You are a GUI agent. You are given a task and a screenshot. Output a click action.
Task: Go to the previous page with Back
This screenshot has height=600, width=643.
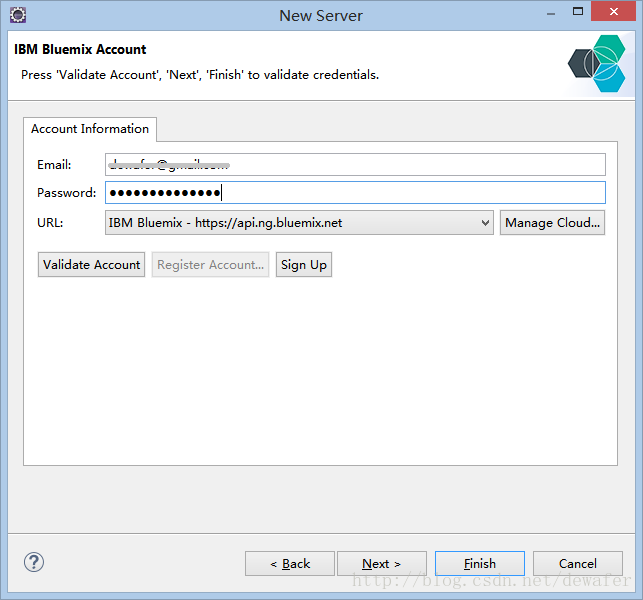290,563
